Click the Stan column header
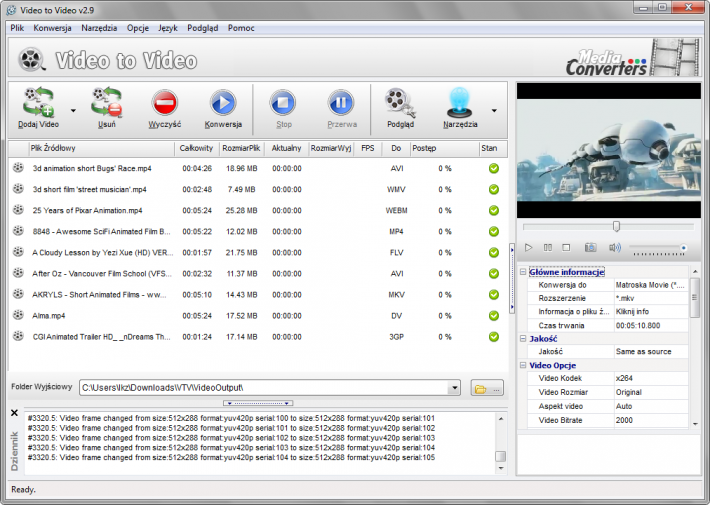The image size is (710, 505). (492, 148)
